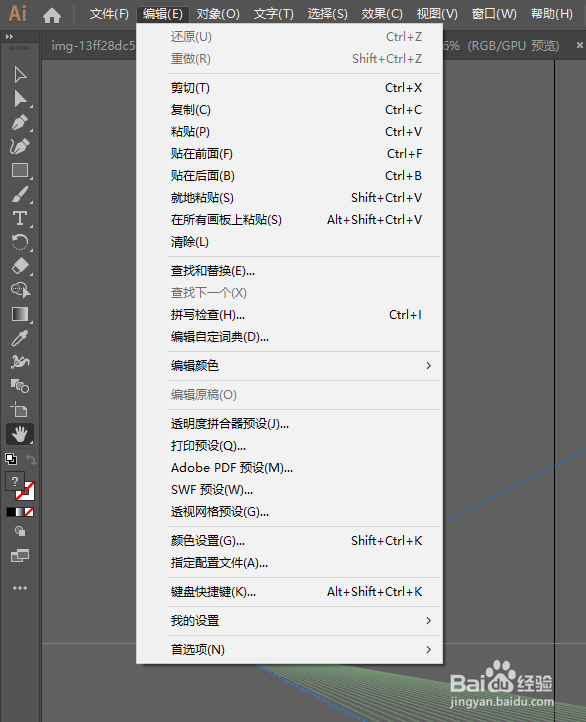
Task: Click the Home icon
Action: (x=52, y=15)
